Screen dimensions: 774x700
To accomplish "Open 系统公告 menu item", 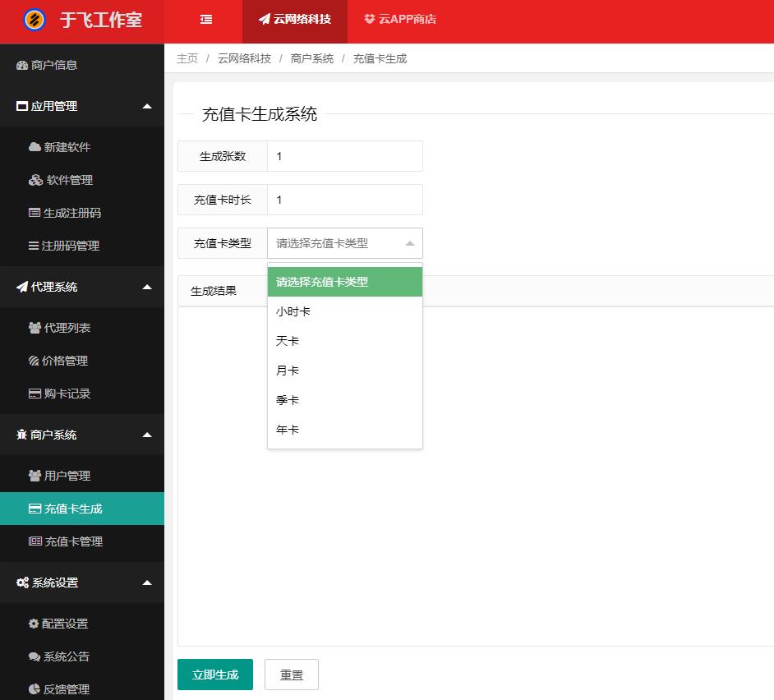I will (x=82, y=656).
